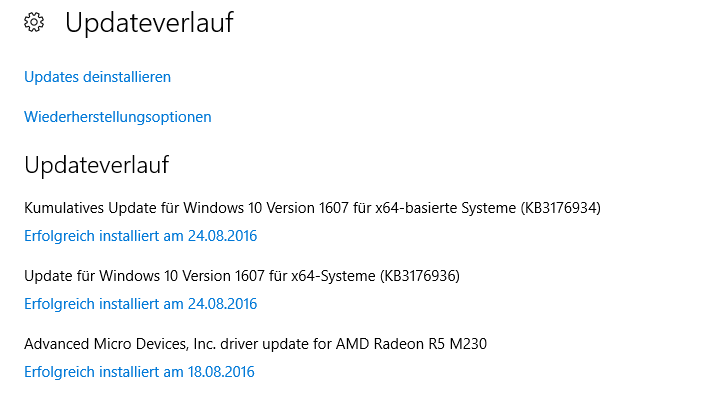
Task: Open install status link below KB3176934 entry
Action: 140,236
